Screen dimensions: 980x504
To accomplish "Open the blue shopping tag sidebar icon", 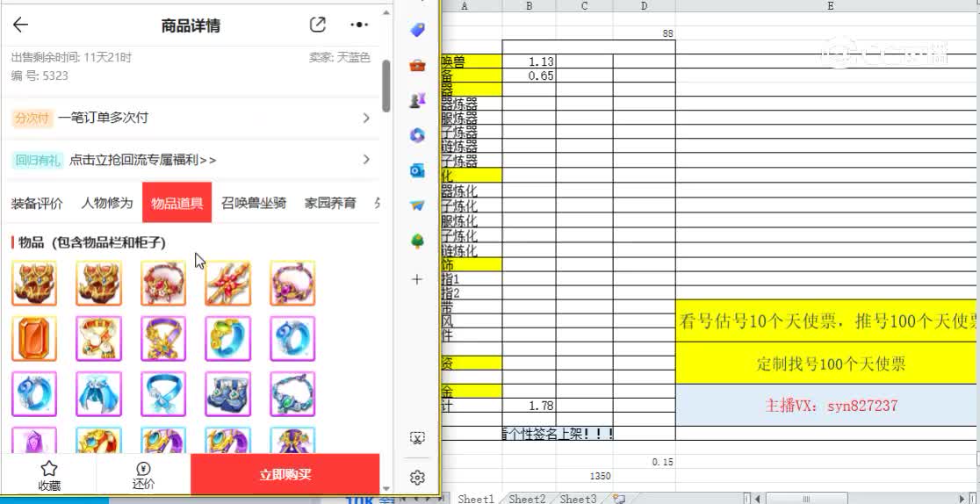I will pyautogui.click(x=417, y=30).
